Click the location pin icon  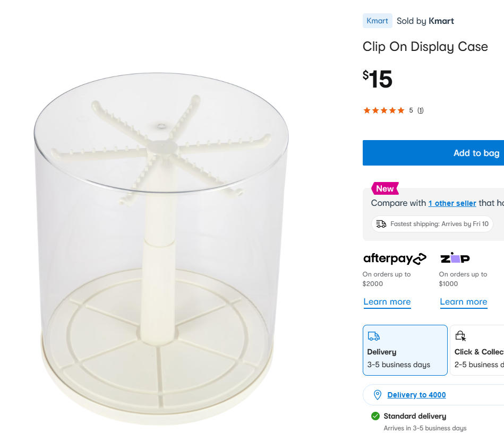pos(378,395)
